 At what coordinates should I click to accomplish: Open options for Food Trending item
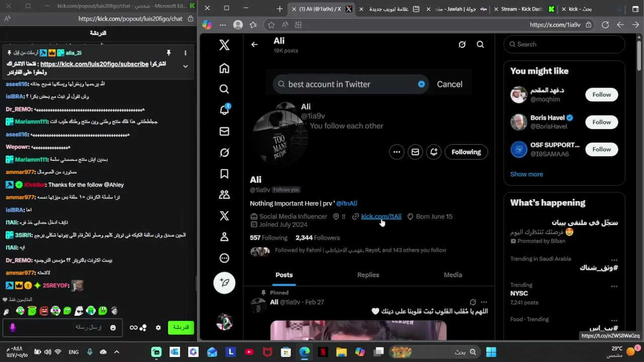tap(614, 320)
